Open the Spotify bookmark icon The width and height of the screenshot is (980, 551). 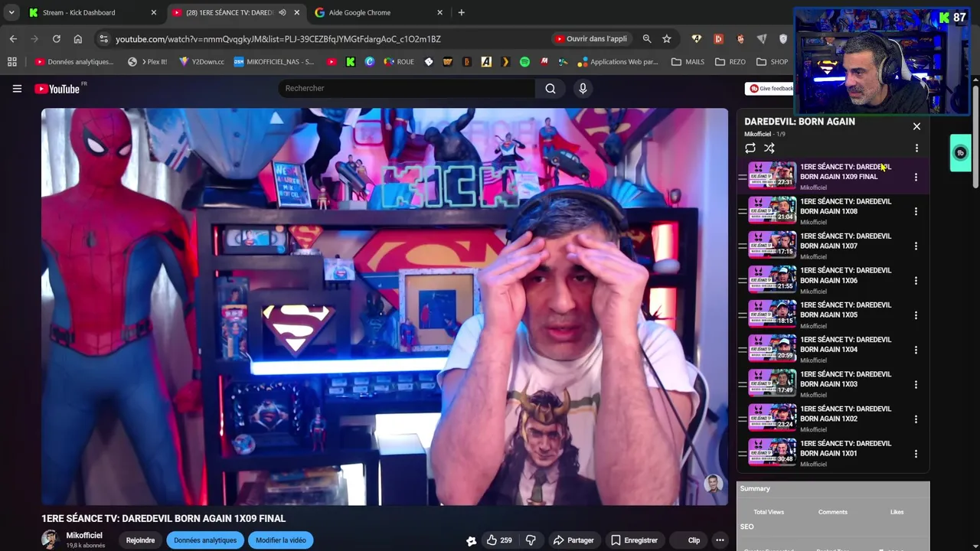(524, 62)
